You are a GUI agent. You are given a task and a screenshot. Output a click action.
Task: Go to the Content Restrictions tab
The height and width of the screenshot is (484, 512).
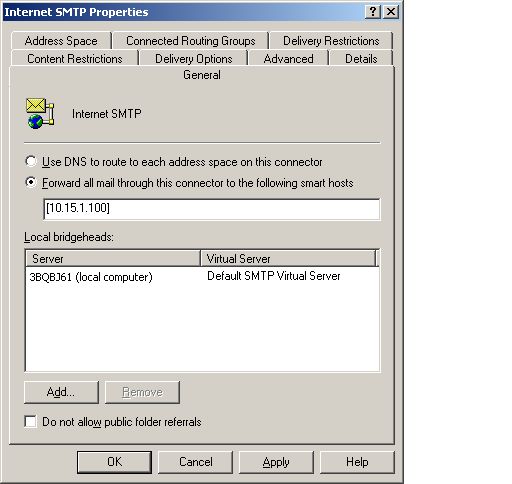(75, 59)
